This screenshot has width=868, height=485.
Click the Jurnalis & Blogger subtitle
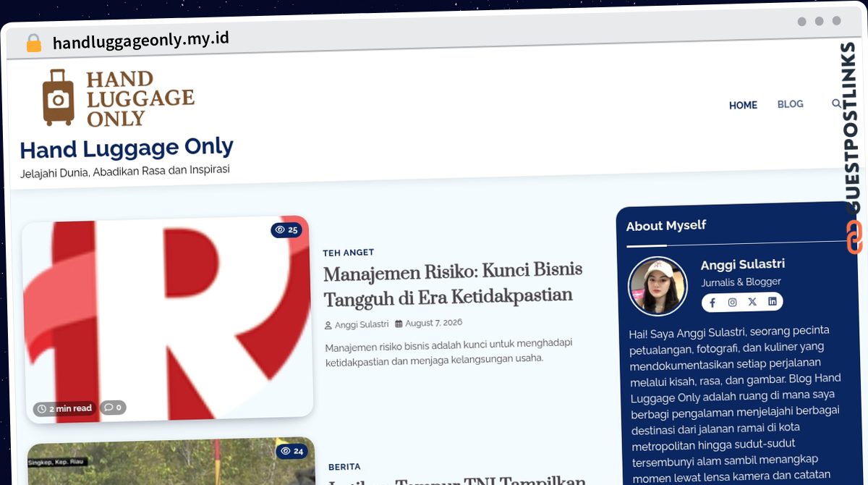741,282
